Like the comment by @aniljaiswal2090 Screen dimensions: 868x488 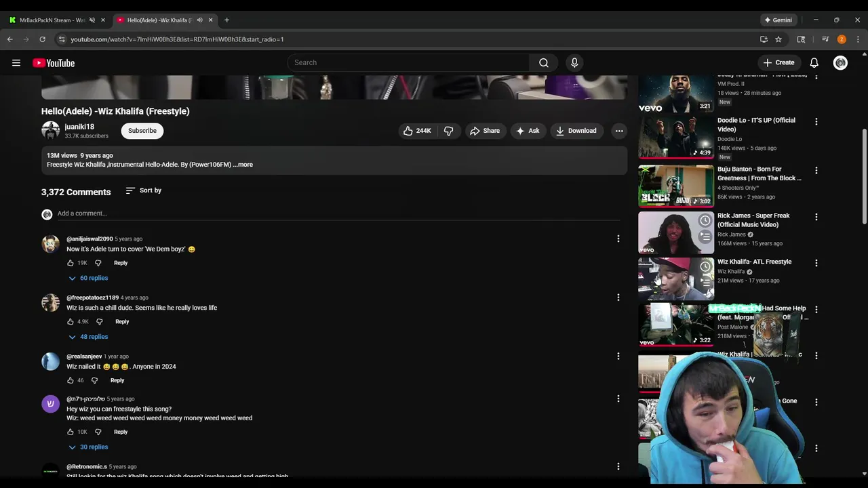70,263
